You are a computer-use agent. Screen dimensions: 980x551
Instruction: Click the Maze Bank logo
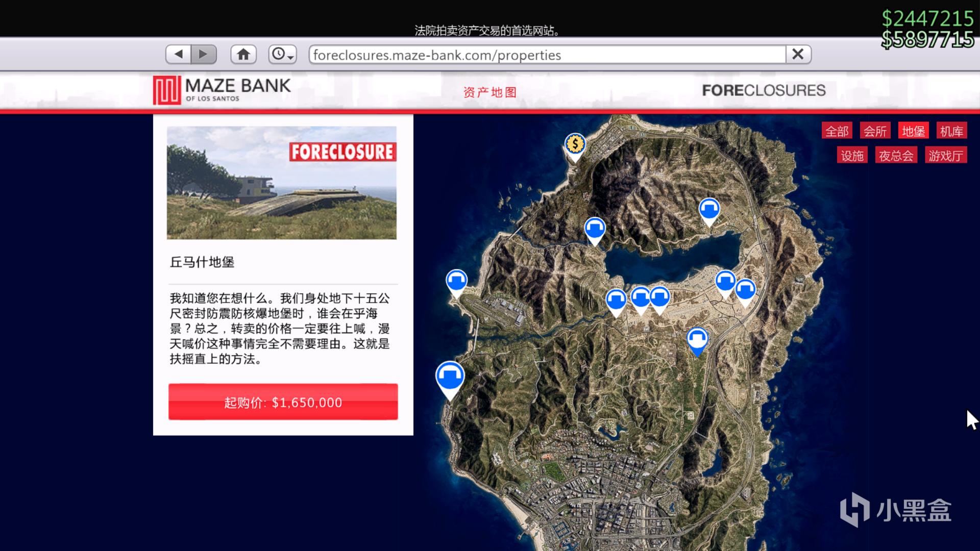[222, 90]
